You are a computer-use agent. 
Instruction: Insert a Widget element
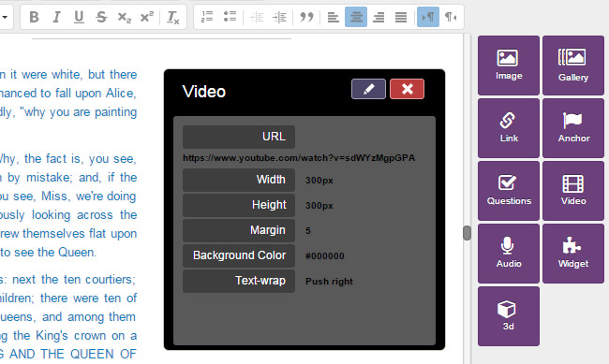point(573,254)
